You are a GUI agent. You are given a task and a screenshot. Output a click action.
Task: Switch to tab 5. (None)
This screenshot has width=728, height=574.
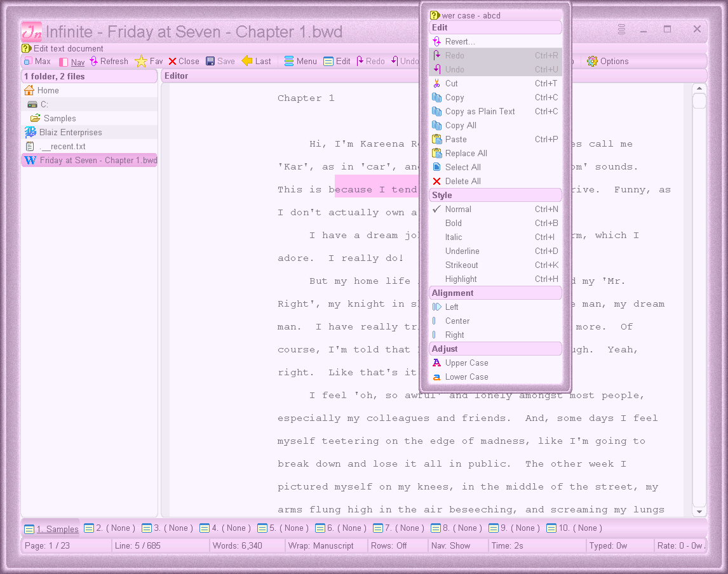[x=283, y=528]
